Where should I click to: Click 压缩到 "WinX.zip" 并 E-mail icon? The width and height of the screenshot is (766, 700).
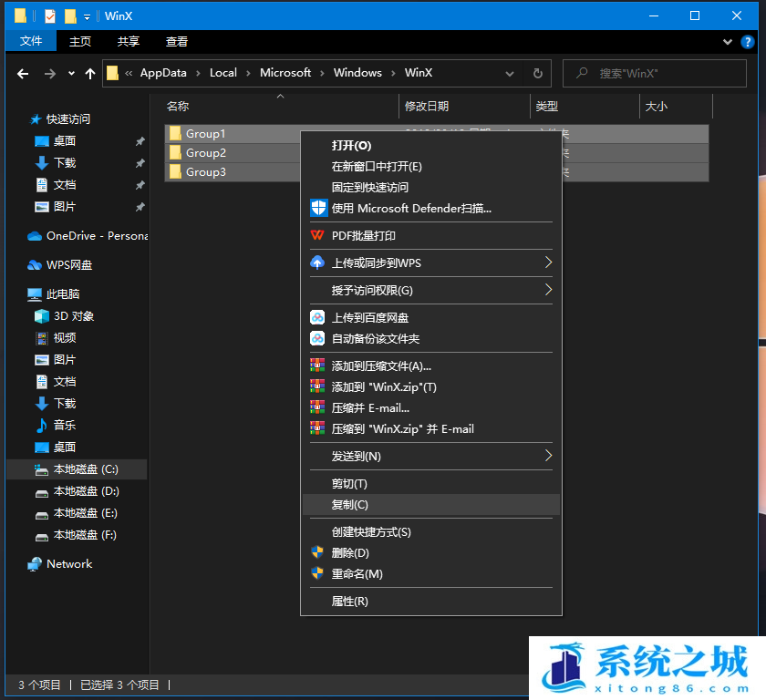[x=317, y=428]
